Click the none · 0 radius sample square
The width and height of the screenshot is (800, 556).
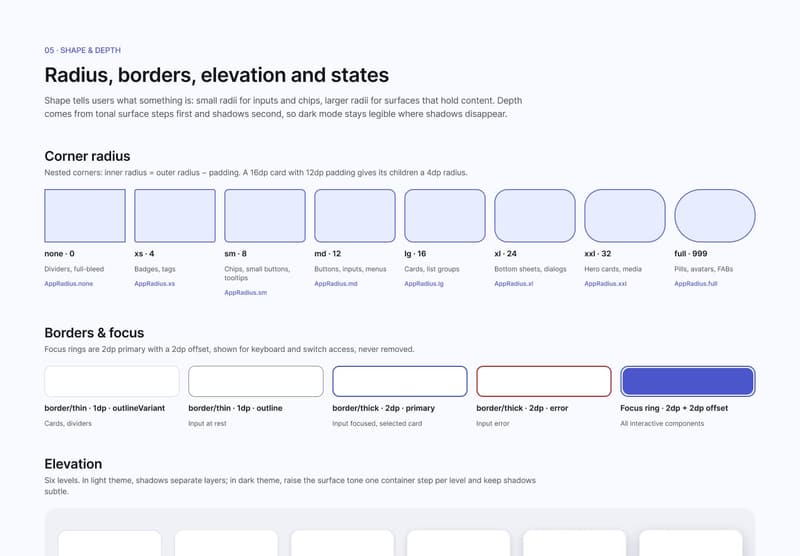[x=85, y=216]
